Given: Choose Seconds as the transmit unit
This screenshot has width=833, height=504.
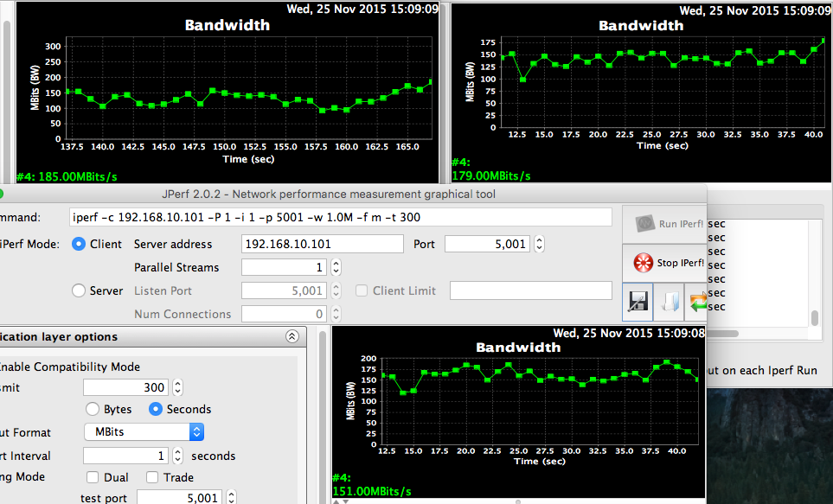Looking at the screenshot, I should 155,409.
